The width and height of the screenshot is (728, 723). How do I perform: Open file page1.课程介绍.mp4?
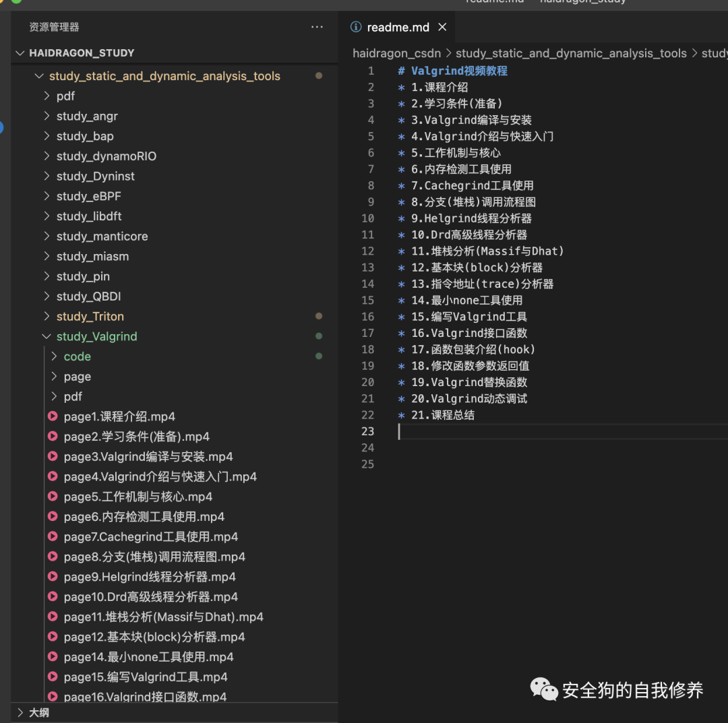119,416
